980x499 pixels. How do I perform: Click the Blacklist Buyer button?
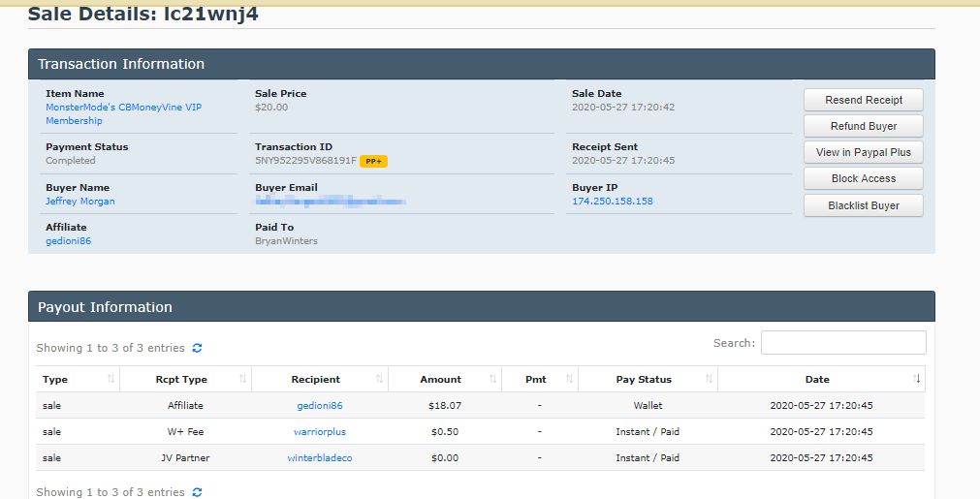[x=863, y=205]
